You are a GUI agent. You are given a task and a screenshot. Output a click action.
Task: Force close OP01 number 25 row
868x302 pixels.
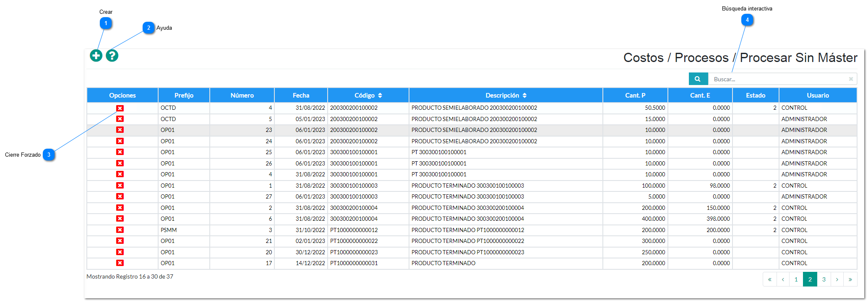pyautogui.click(x=120, y=152)
